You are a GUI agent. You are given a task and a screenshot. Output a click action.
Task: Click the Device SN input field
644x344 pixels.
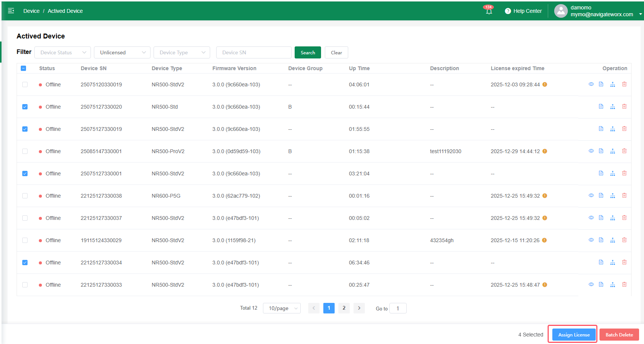click(254, 52)
